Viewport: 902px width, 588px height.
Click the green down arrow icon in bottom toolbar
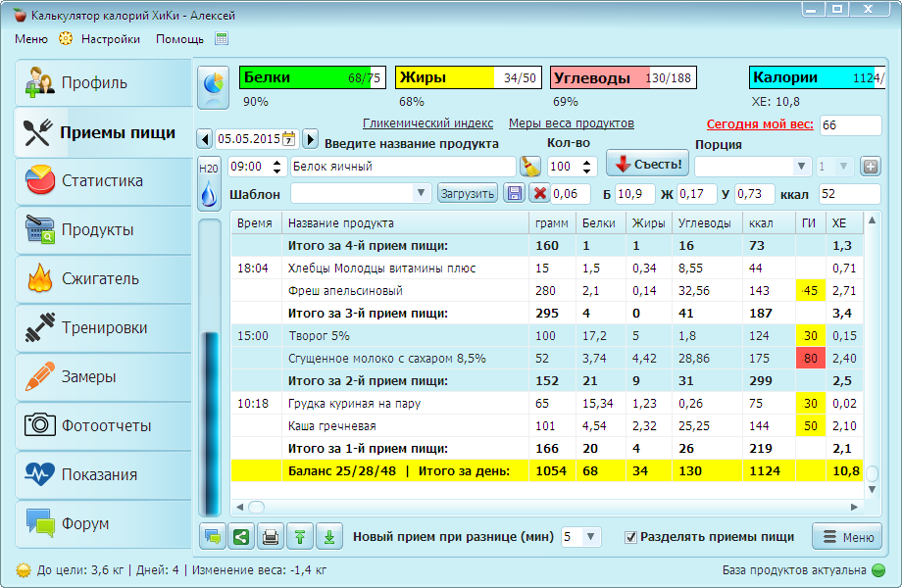tap(329, 536)
